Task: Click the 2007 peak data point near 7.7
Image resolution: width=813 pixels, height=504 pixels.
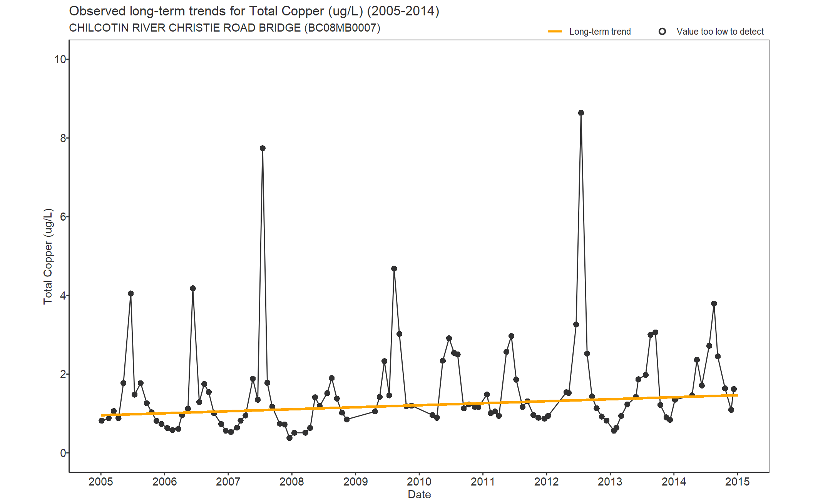Action: point(263,148)
